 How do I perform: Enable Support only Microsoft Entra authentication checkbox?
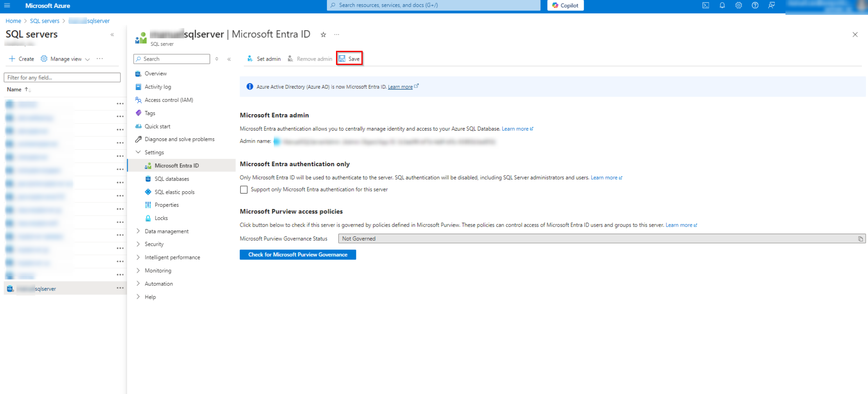pyautogui.click(x=244, y=190)
